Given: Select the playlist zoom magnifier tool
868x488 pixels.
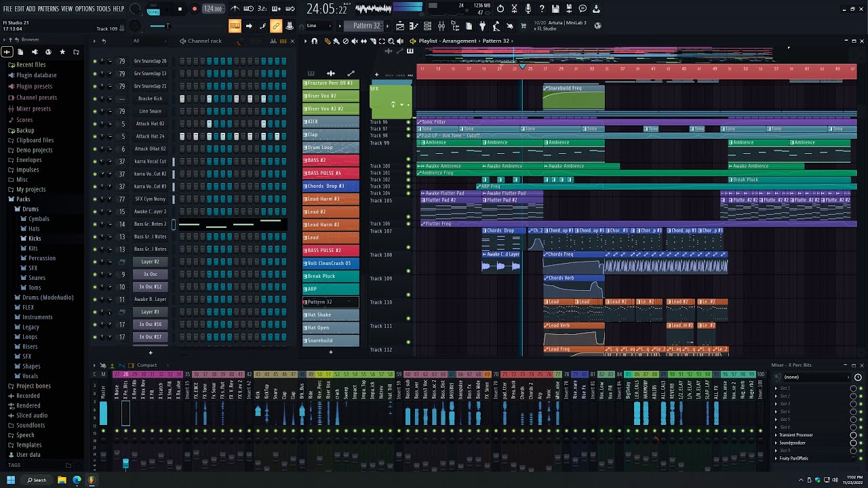Looking at the screenshot, I should pyautogui.click(x=391, y=41).
